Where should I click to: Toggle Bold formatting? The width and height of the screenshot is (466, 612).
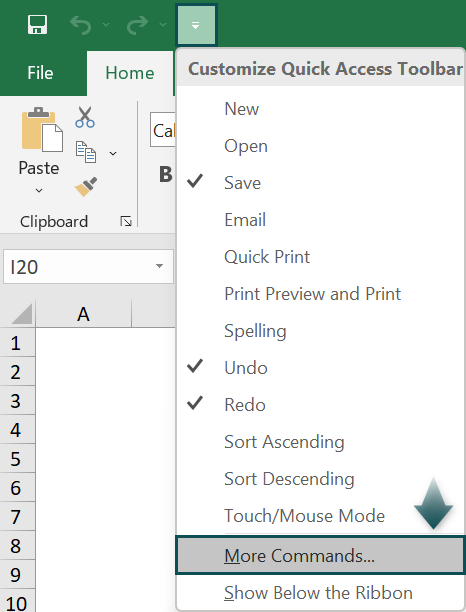click(166, 174)
